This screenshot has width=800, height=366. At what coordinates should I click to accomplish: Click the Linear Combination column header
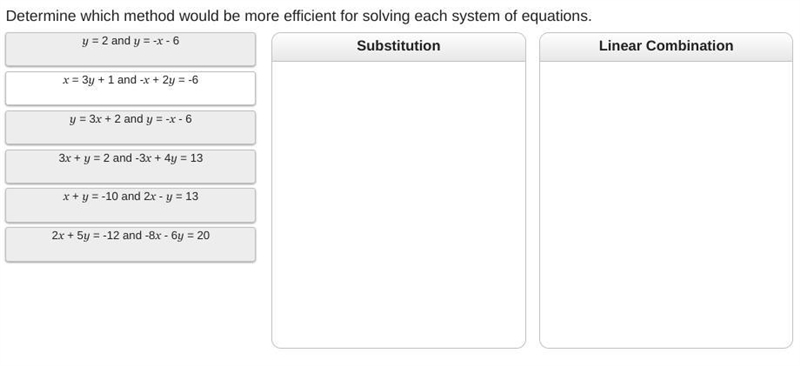(666, 47)
